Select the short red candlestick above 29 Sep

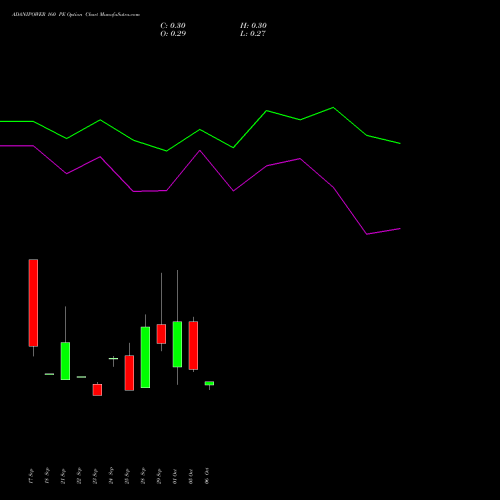pyautogui.click(x=161, y=334)
